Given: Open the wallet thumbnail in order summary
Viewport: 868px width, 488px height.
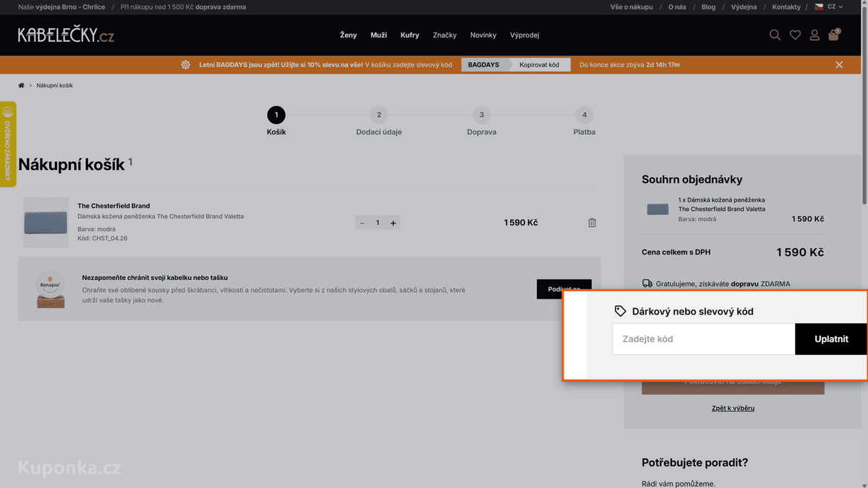Looking at the screenshot, I should [x=658, y=209].
